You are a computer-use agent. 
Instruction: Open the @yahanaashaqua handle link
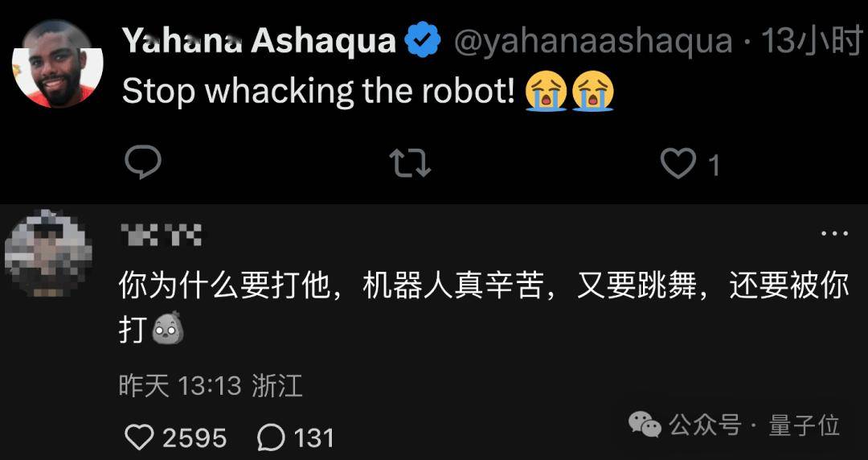(593, 42)
